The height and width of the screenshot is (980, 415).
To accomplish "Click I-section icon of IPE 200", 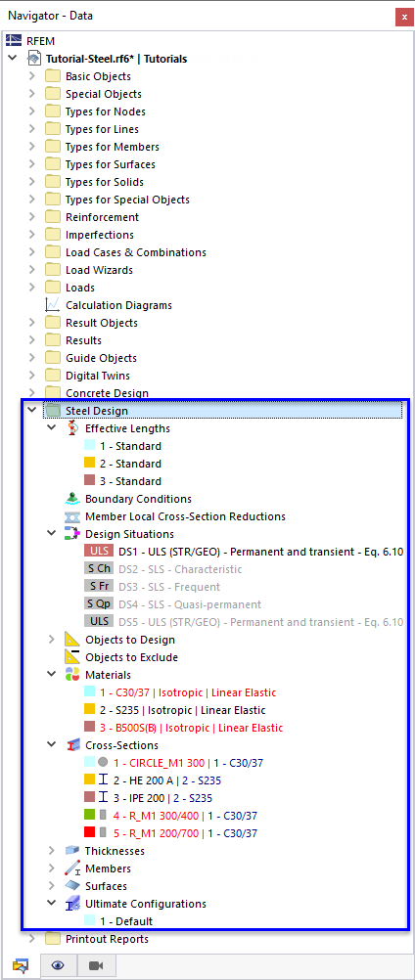I will tap(104, 797).
